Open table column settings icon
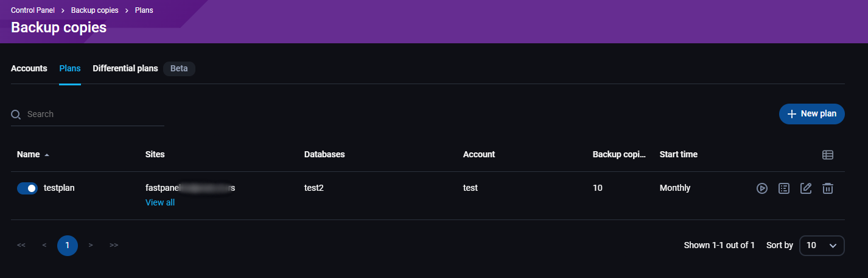This screenshot has width=868, height=278. (828, 155)
